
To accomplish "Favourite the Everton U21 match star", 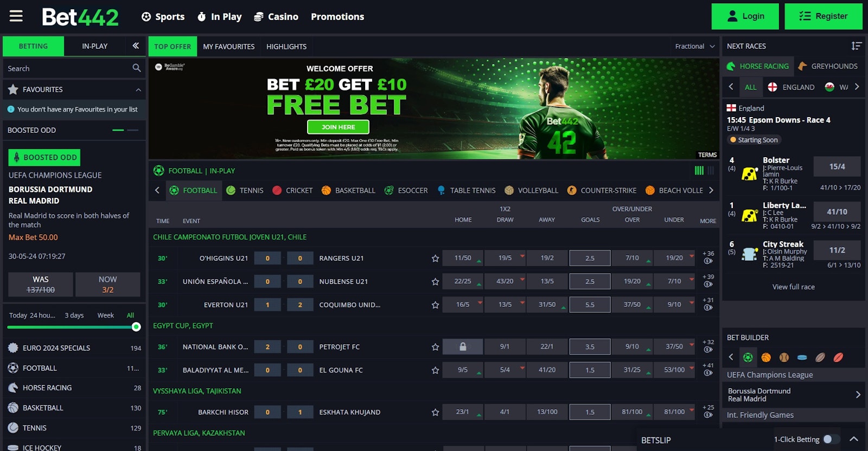I will [x=435, y=305].
